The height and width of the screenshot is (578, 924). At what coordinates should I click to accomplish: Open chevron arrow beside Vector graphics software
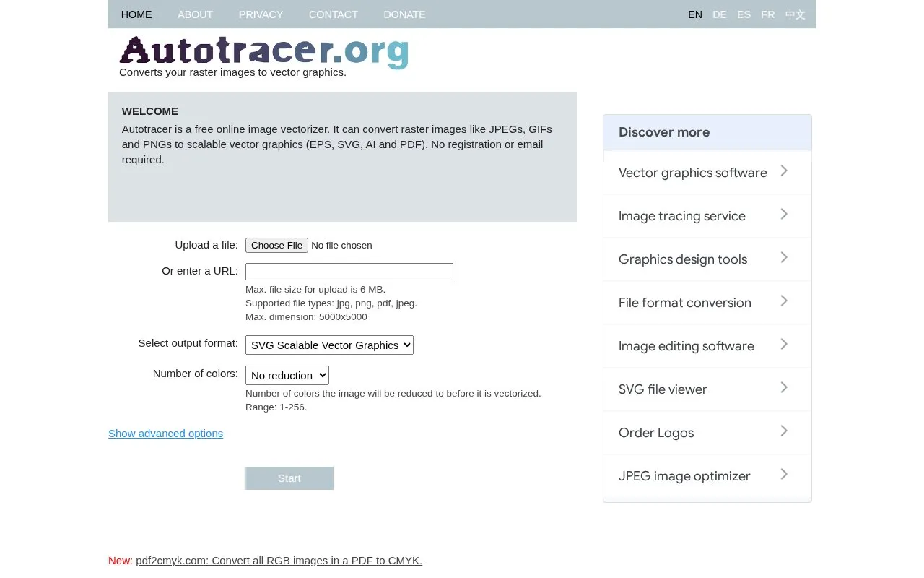(784, 171)
